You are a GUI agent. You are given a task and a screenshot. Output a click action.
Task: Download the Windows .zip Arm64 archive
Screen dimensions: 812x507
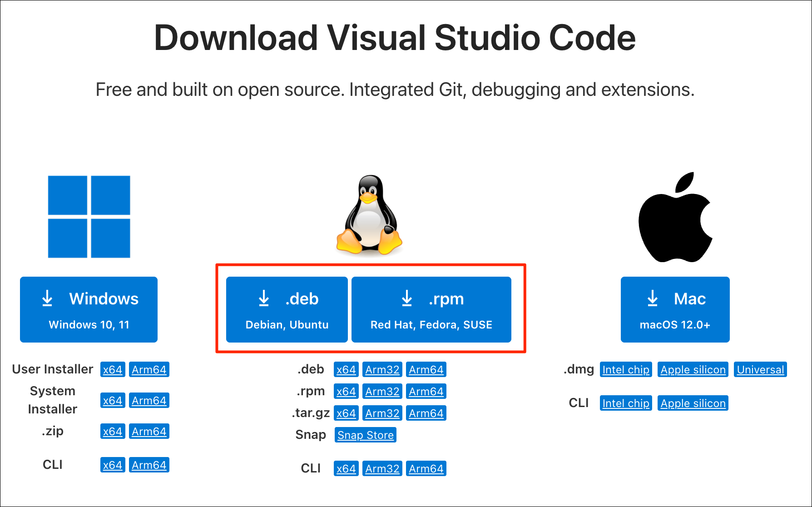click(x=149, y=432)
